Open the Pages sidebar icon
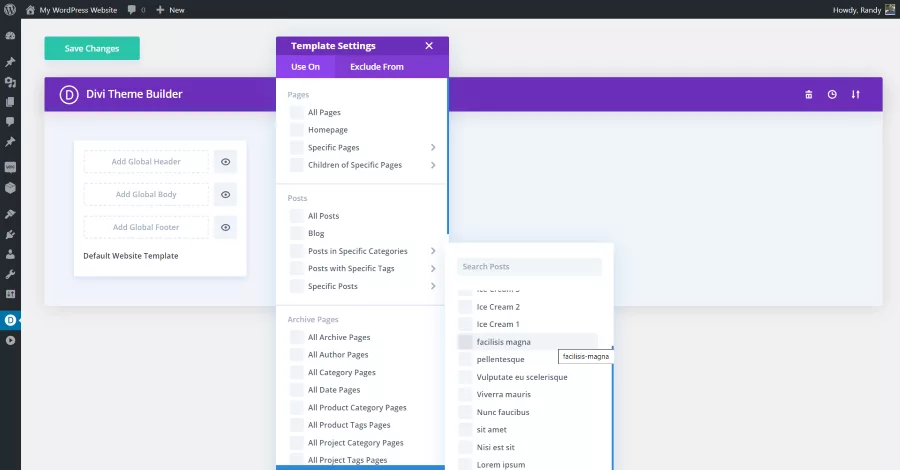This screenshot has width=900, height=470. click(x=10, y=102)
